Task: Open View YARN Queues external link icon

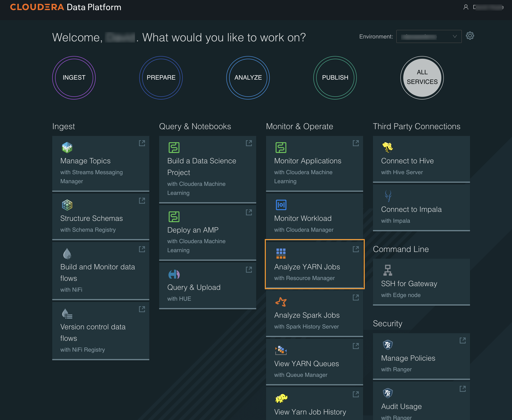Action: tap(356, 346)
